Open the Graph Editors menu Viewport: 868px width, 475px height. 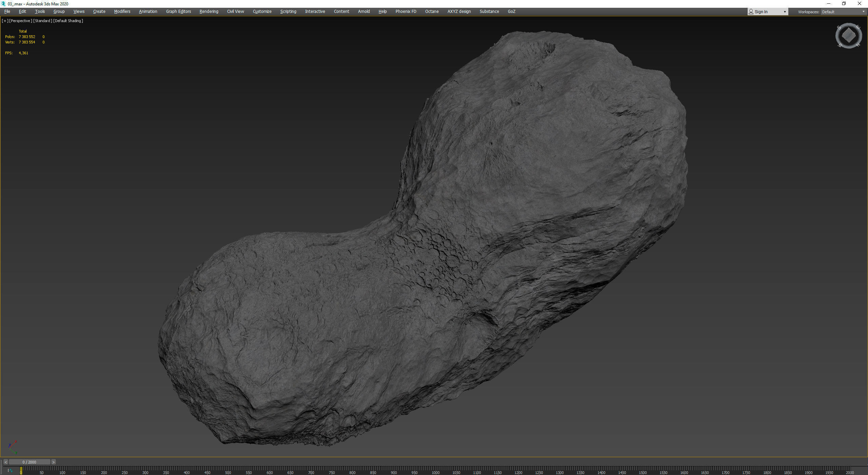pyautogui.click(x=178, y=12)
